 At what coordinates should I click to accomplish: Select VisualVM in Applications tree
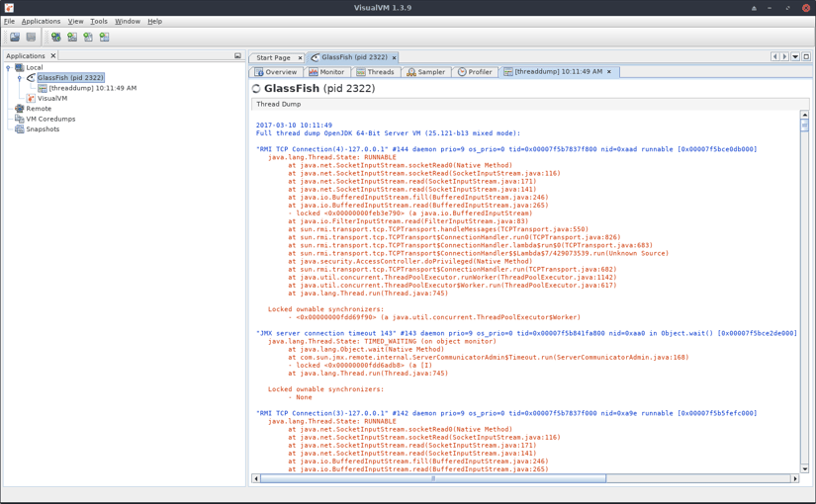[x=52, y=98]
